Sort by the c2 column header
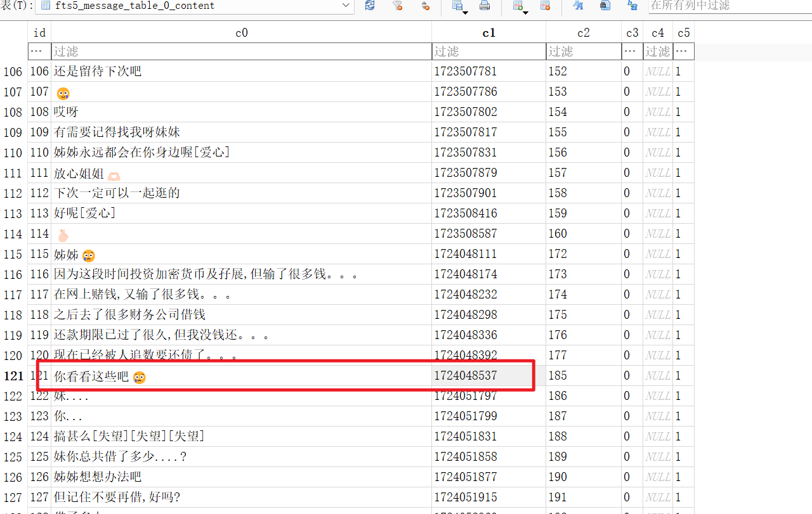The height and width of the screenshot is (514, 812). [584, 33]
